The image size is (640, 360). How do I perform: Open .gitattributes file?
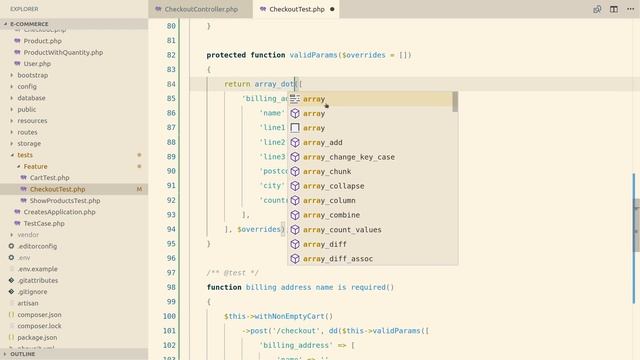click(38, 280)
